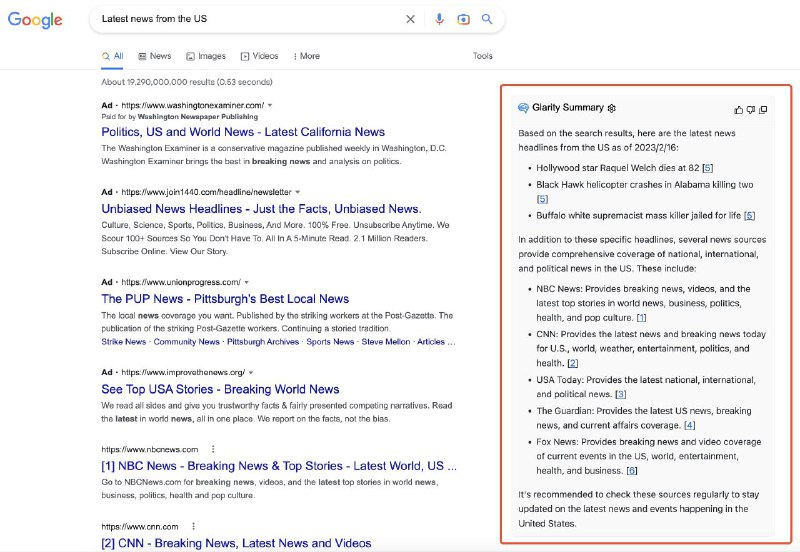Switch to the Images tab

(x=206, y=56)
